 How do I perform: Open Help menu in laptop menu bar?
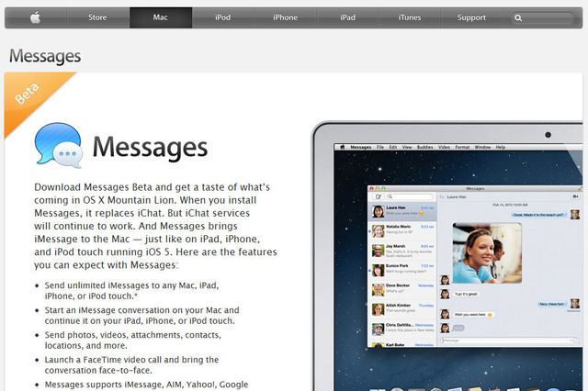501,147
